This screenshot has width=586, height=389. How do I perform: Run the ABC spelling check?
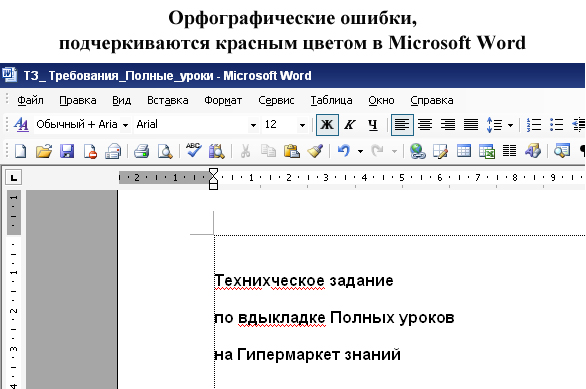[194, 151]
